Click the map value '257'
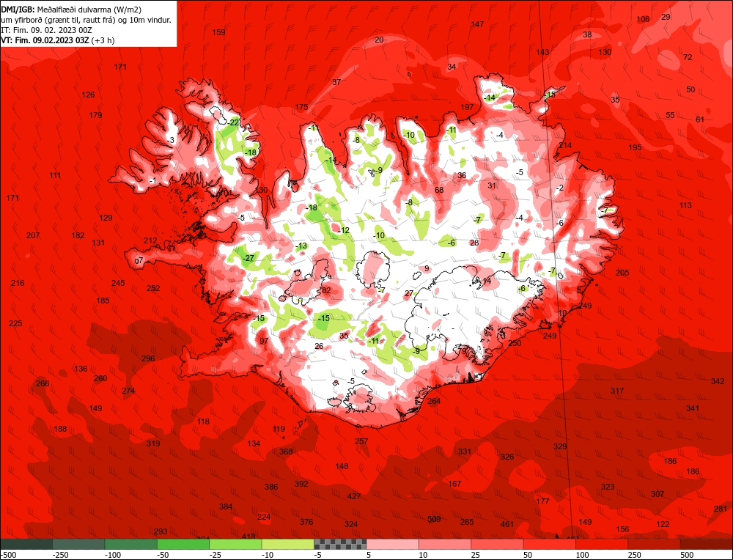Image resolution: width=733 pixels, height=560 pixels. coord(361,441)
